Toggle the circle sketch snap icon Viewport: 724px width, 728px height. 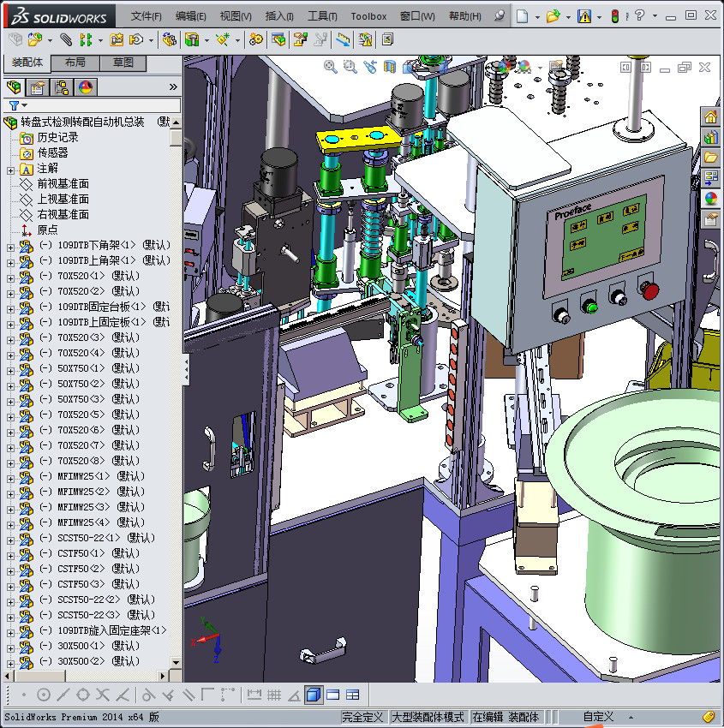(x=43, y=695)
